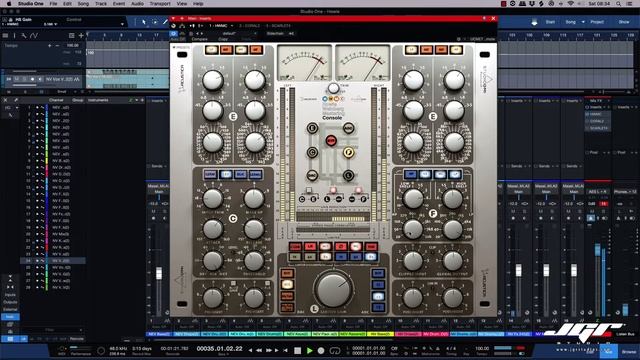Click the Trim knob below the VU meters
This screenshot has width=640, height=360.
333,88
